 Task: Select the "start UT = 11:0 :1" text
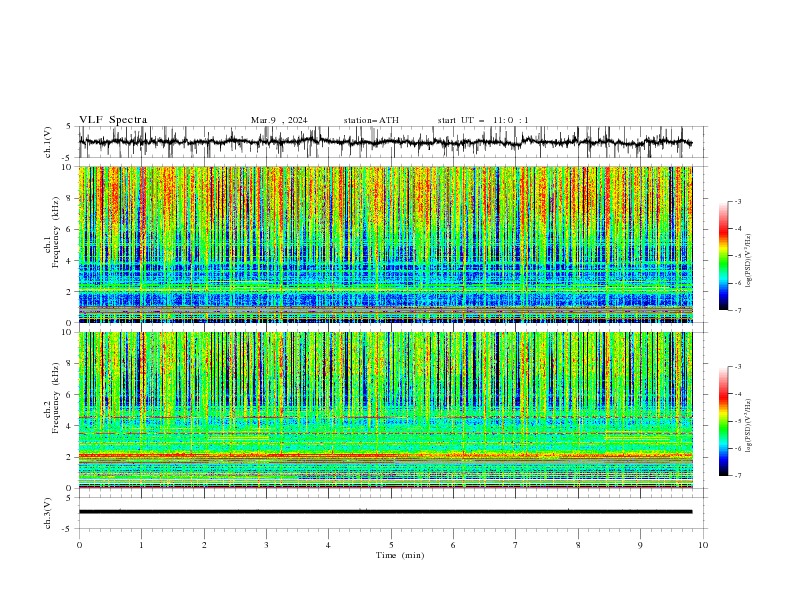[x=483, y=120]
